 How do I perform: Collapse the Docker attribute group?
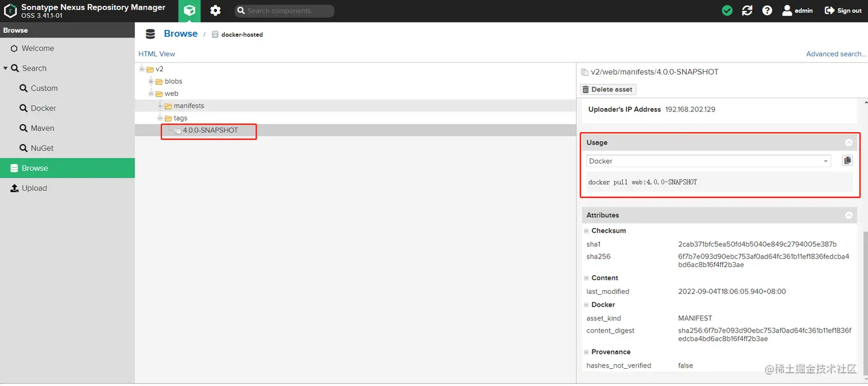click(x=587, y=305)
